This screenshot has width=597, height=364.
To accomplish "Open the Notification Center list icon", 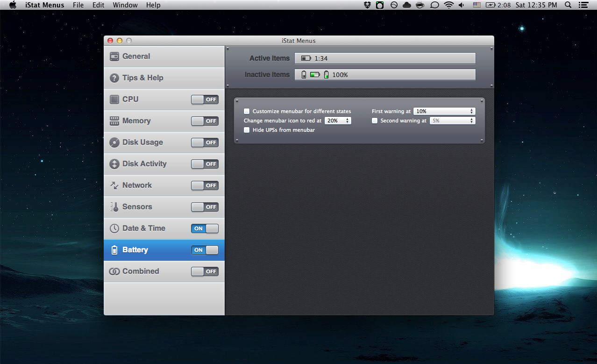I will [583, 5].
